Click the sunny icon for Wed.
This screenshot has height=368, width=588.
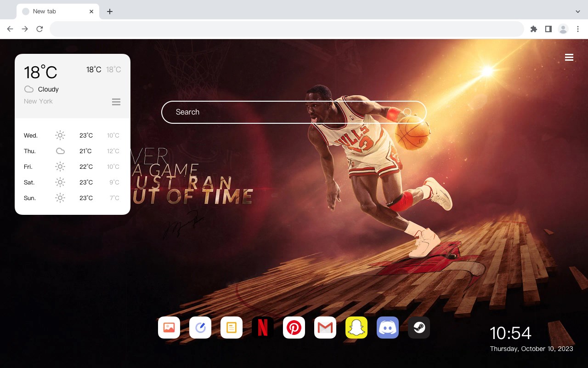tap(60, 135)
